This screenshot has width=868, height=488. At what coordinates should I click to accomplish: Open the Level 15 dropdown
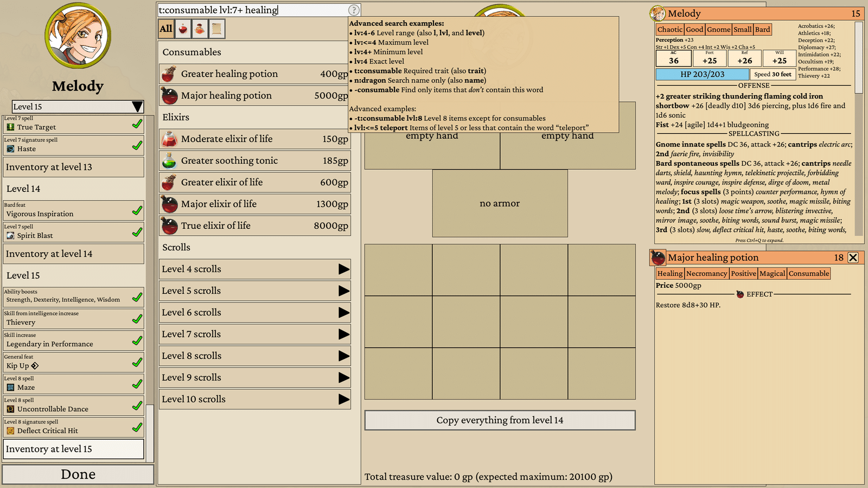coord(78,107)
